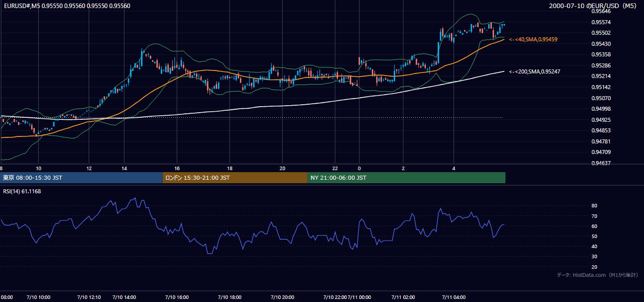Click the Tokyo 08:00-15:30 JST session bar
Screen dimensions: 644x302
pyautogui.click(x=81, y=178)
